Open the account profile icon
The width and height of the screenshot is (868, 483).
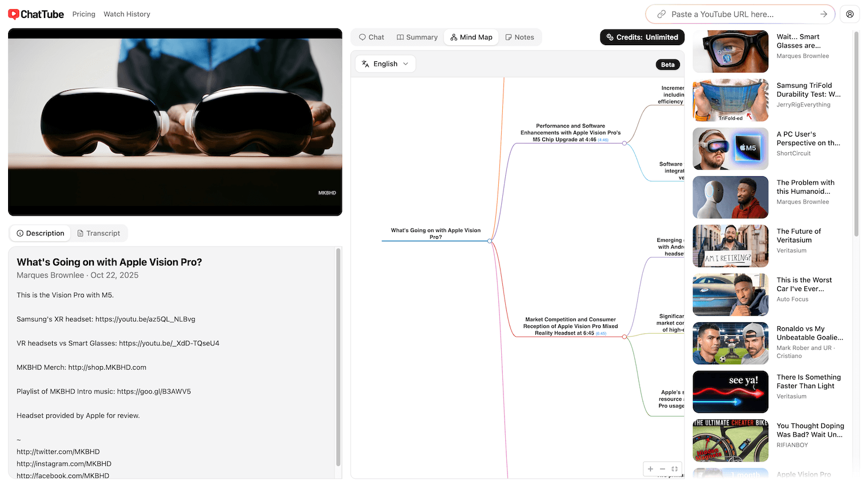(849, 14)
